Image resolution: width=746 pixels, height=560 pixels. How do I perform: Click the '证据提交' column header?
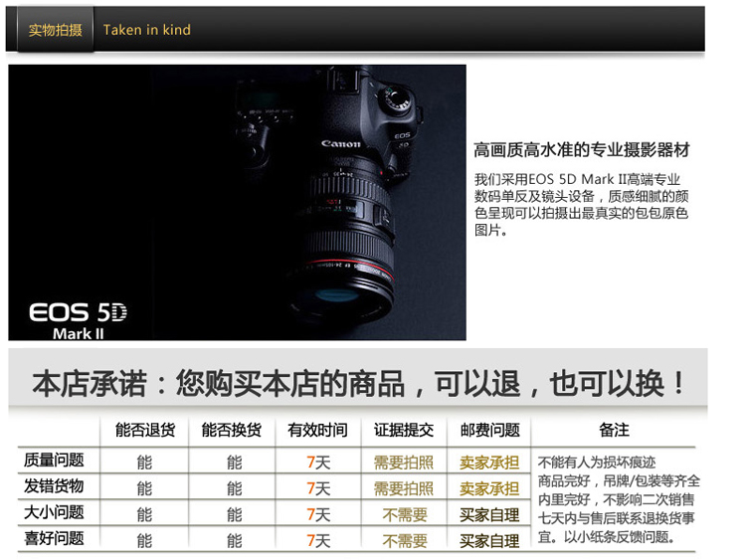pos(404,430)
